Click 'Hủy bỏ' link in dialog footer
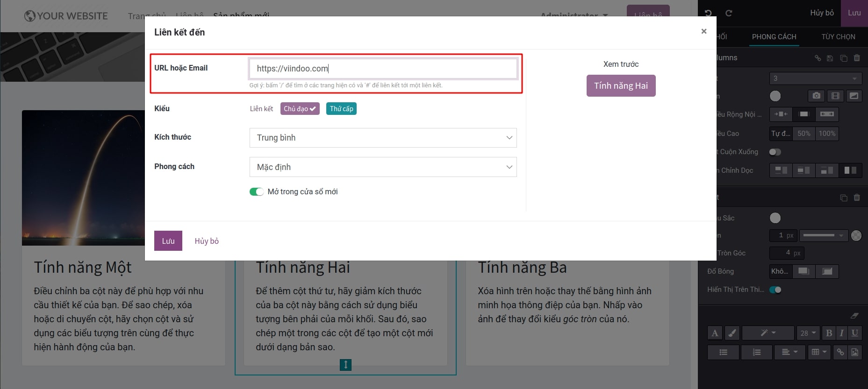The image size is (868, 389). click(207, 241)
